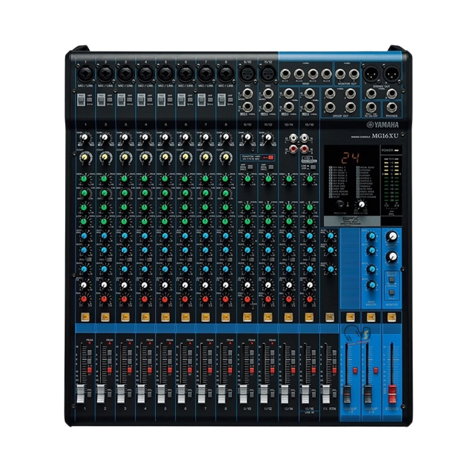
Task: Click the stereo LED level meter
Action: (391, 180)
